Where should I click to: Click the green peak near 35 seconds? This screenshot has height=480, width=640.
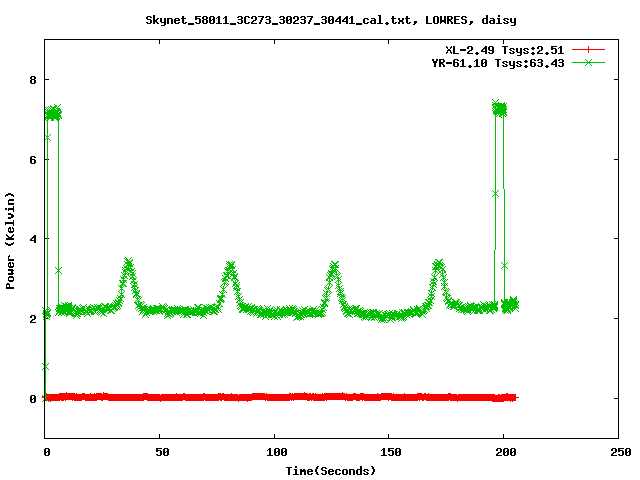(x=129, y=263)
